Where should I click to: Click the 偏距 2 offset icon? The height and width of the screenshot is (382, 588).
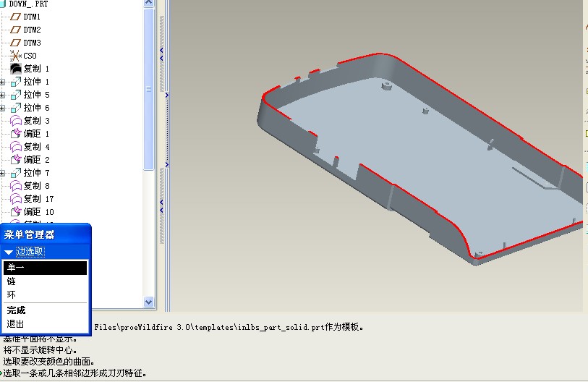[15, 160]
